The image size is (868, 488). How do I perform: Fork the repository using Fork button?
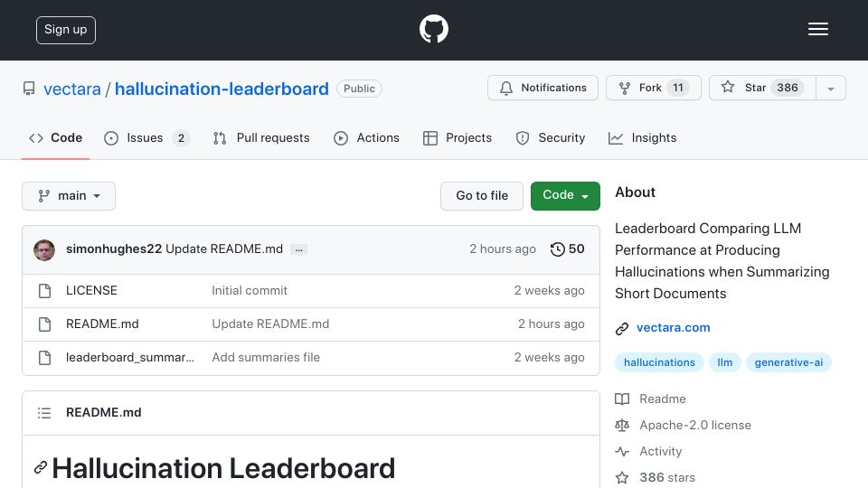click(x=653, y=88)
